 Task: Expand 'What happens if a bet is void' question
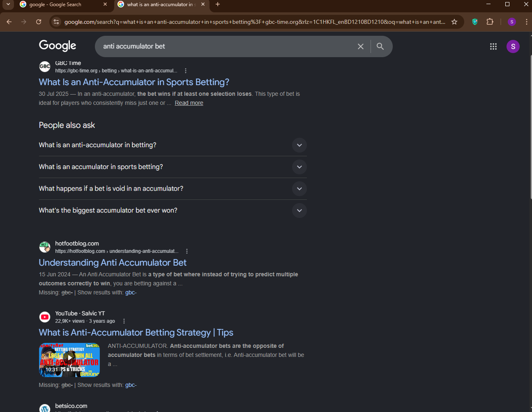click(x=173, y=189)
